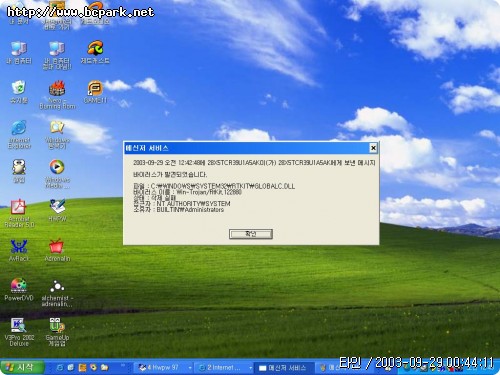The image size is (500, 375).
Task: Open the Windows 탐색기 desktop icon
Action: (57, 134)
